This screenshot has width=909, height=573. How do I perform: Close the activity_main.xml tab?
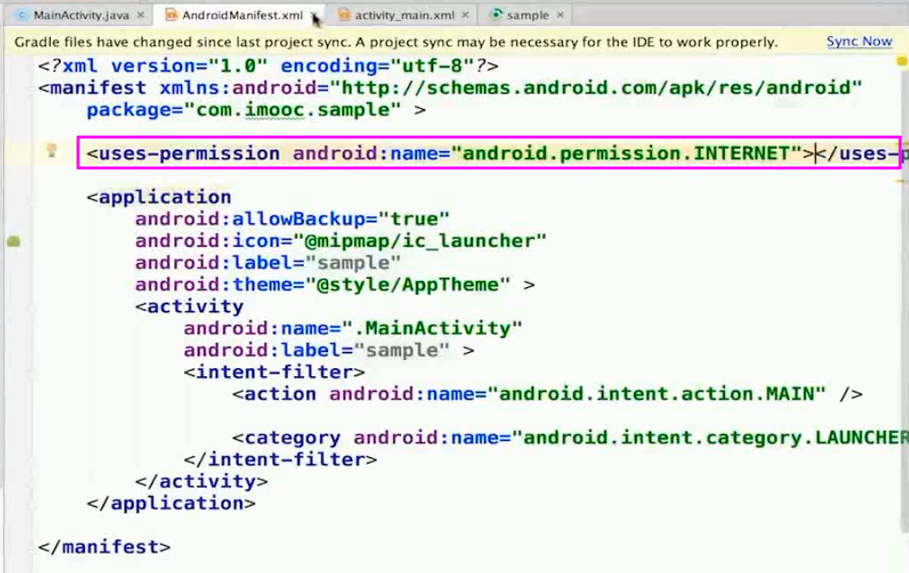(465, 16)
